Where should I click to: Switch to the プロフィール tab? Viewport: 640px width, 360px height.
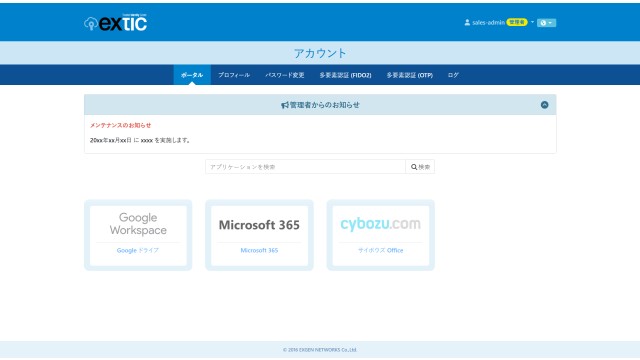[x=234, y=75]
